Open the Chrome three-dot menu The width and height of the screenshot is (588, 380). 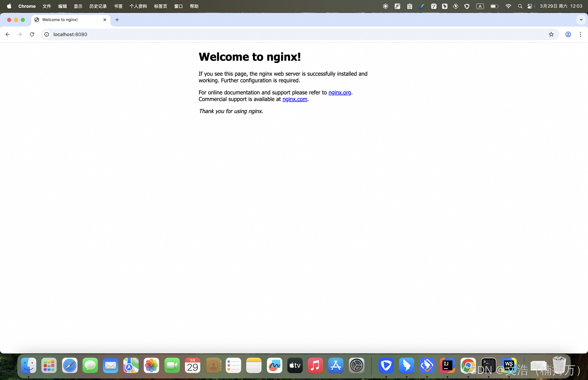tap(580, 34)
